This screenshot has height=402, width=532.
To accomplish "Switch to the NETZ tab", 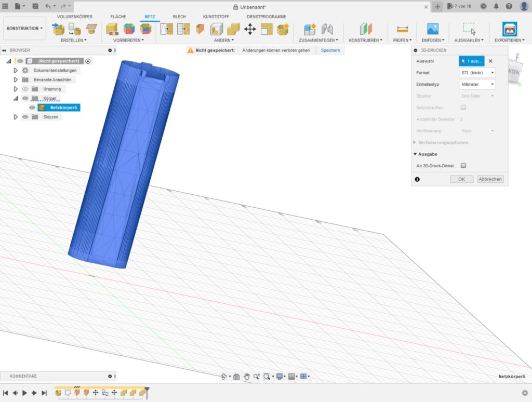I will (x=150, y=17).
